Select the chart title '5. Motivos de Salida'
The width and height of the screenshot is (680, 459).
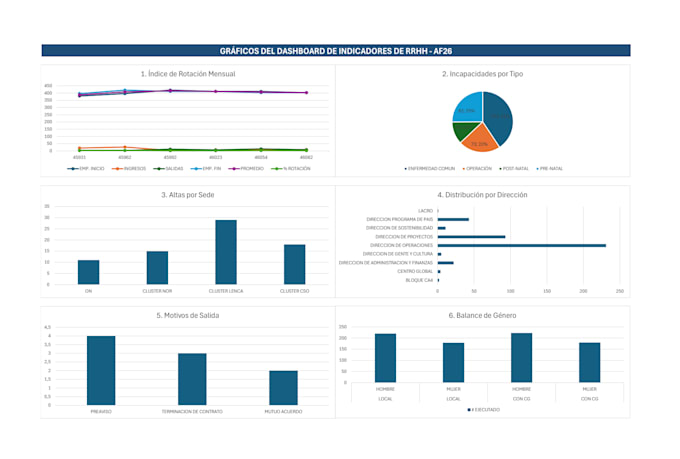pos(188,315)
